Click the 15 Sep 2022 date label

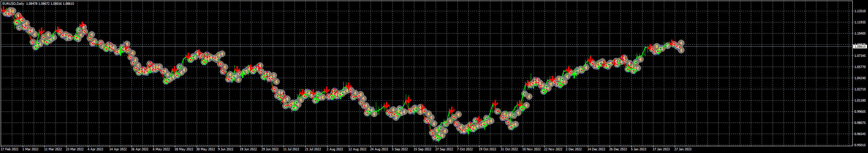pos(422,149)
